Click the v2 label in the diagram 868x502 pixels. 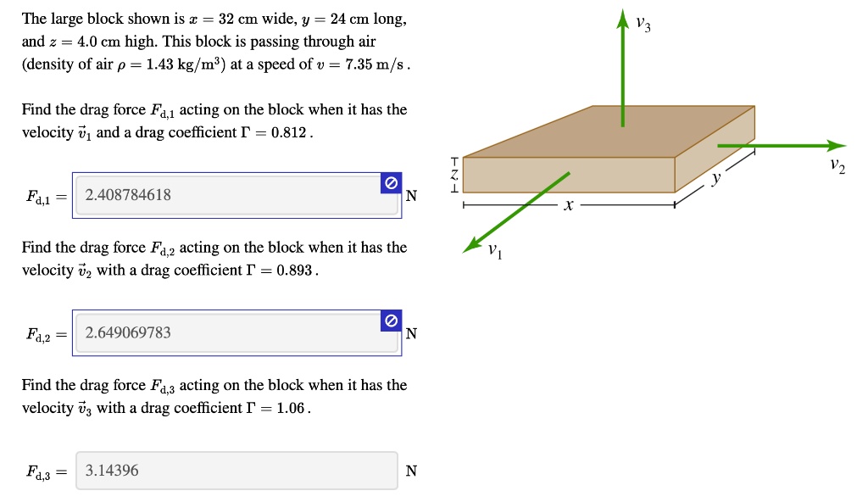click(837, 165)
